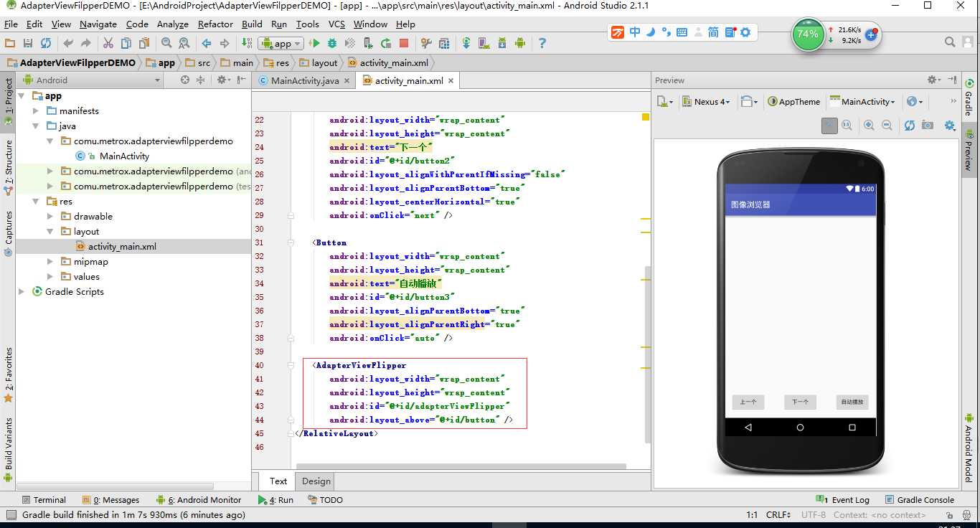The image size is (980, 528).
Task: Close the activity_main.xml editor tab
Action: click(451, 81)
